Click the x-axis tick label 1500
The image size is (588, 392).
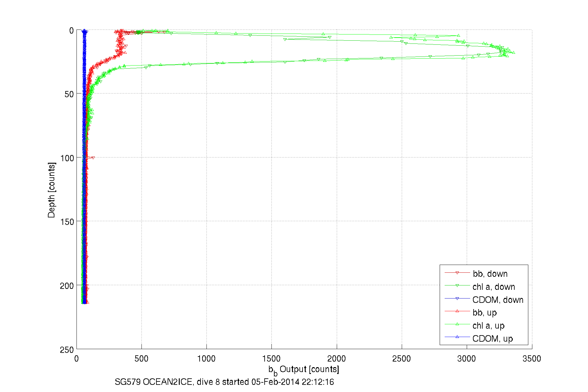click(271, 359)
